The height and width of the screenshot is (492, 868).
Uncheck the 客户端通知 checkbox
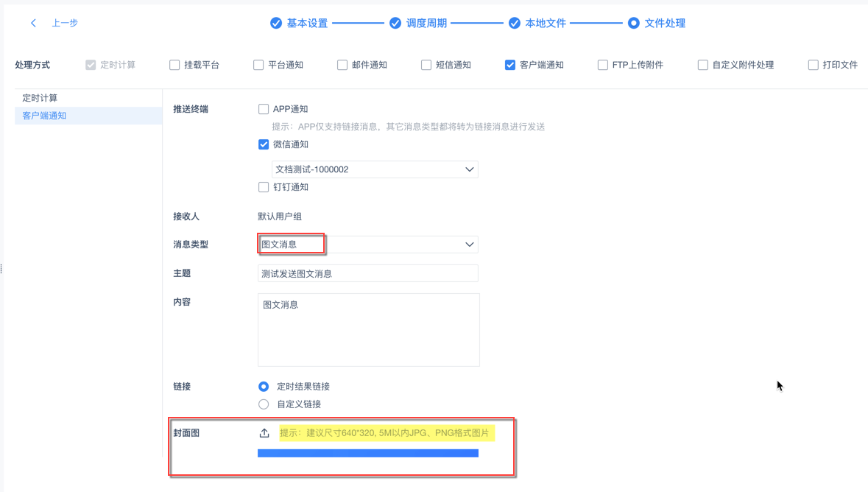point(510,65)
